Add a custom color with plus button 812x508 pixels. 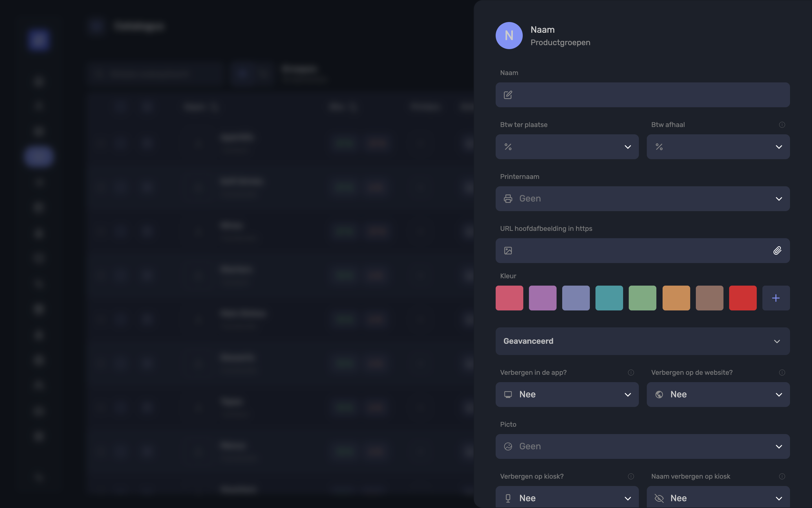tap(776, 298)
